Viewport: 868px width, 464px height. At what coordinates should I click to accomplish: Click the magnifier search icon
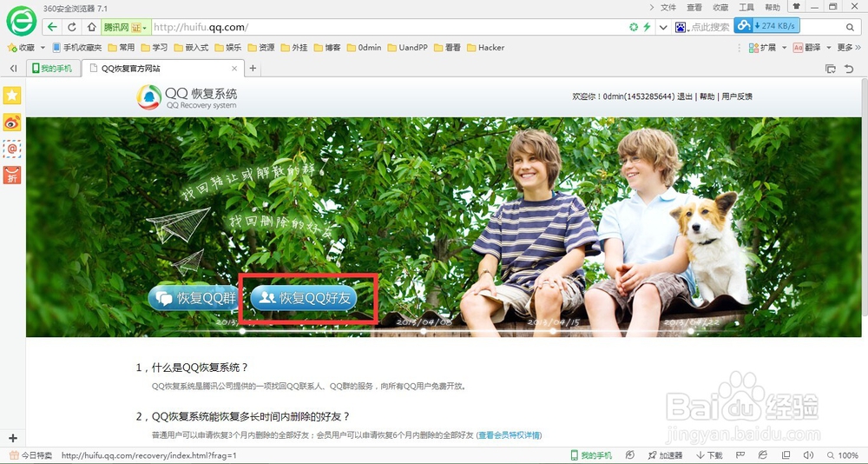[x=850, y=27]
